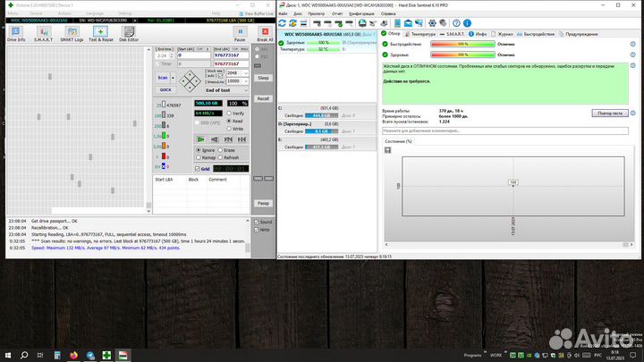Switch to the Быстродействие tab

pyautogui.click(x=536, y=34)
